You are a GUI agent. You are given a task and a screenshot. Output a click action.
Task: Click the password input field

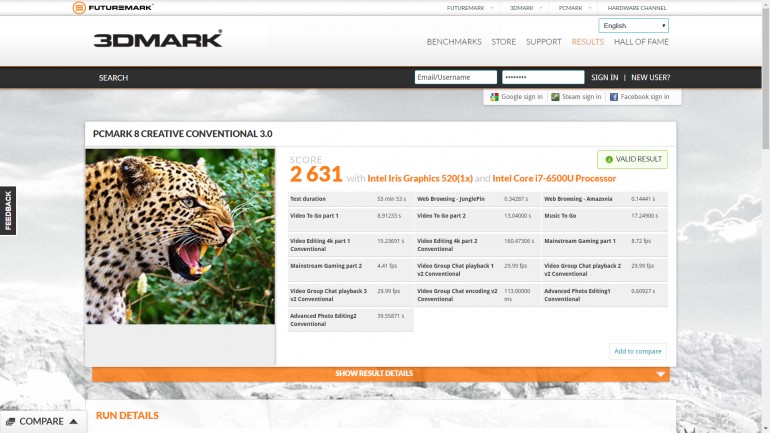click(x=543, y=77)
